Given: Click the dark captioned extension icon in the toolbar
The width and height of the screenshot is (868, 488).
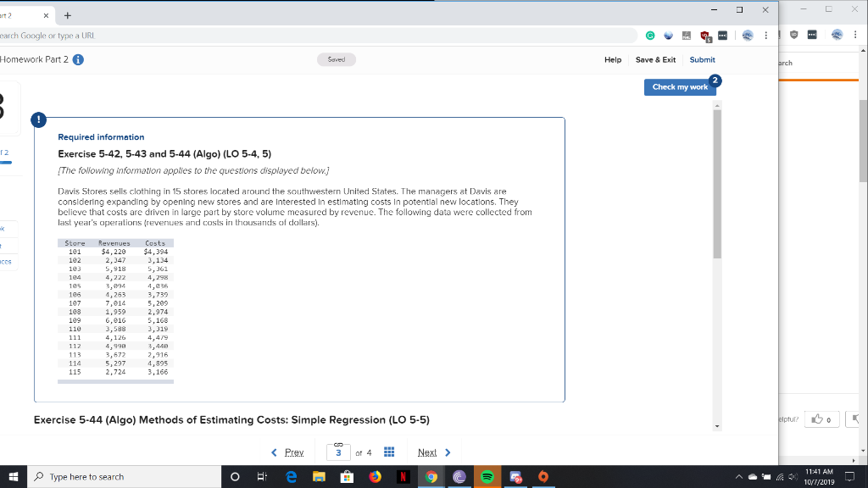Looking at the screenshot, I should pos(723,35).
